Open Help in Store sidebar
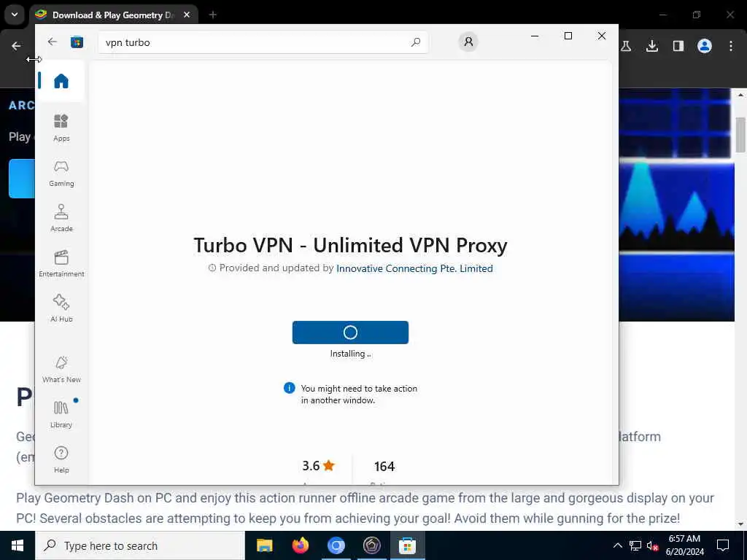 coord(61,459)
